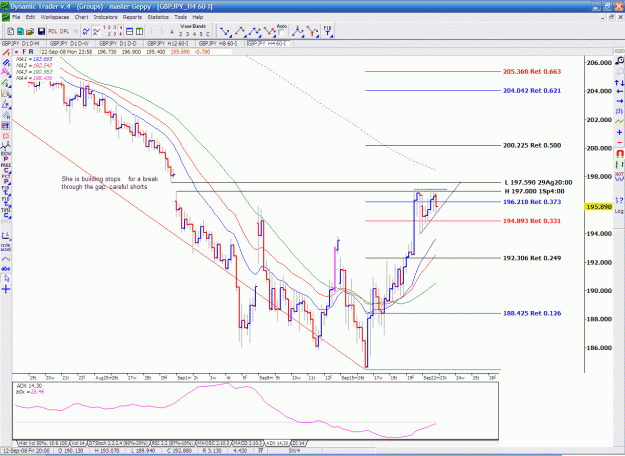Click the 188.425 Ret 0.126 label
This screenshot has width=625, height=456.
click(532, 313)
